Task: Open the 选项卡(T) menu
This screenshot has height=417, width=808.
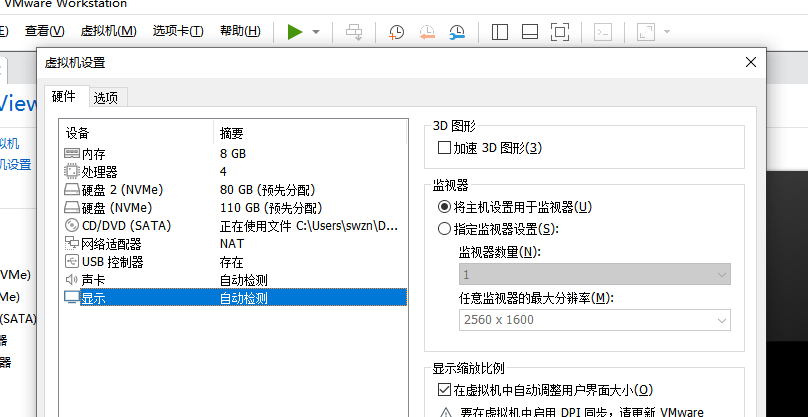Action: point(178,31)
